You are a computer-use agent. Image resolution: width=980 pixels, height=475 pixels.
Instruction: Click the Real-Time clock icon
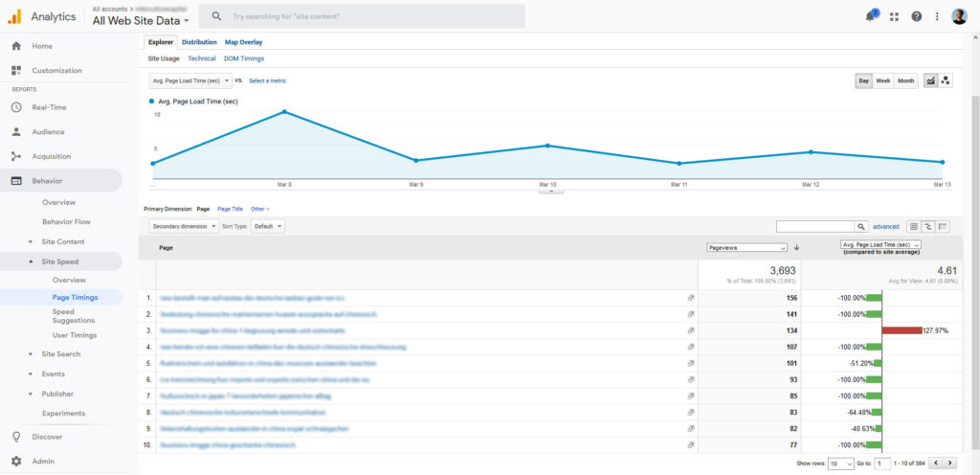point(16,107)
